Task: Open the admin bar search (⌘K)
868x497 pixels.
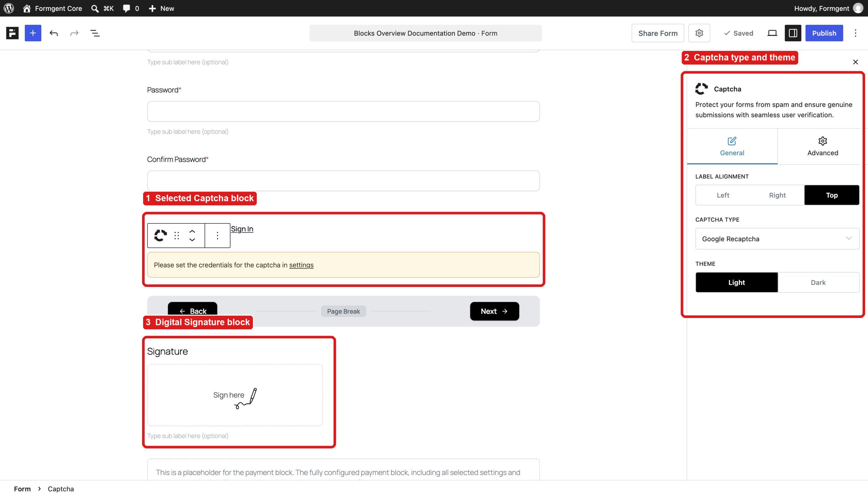Action: pos(102,8)
